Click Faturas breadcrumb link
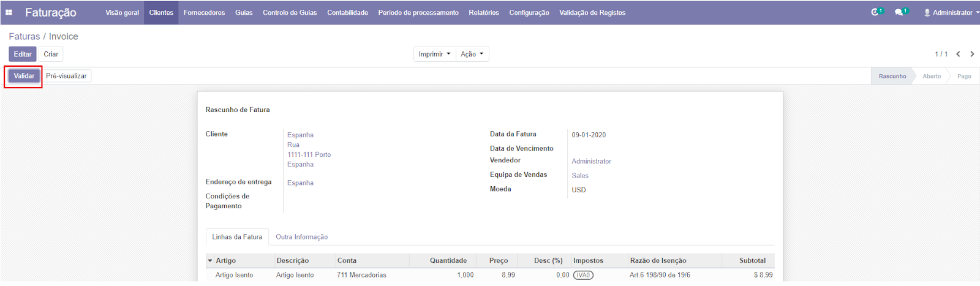The image size is (980, 286). [x=24, y=36]
